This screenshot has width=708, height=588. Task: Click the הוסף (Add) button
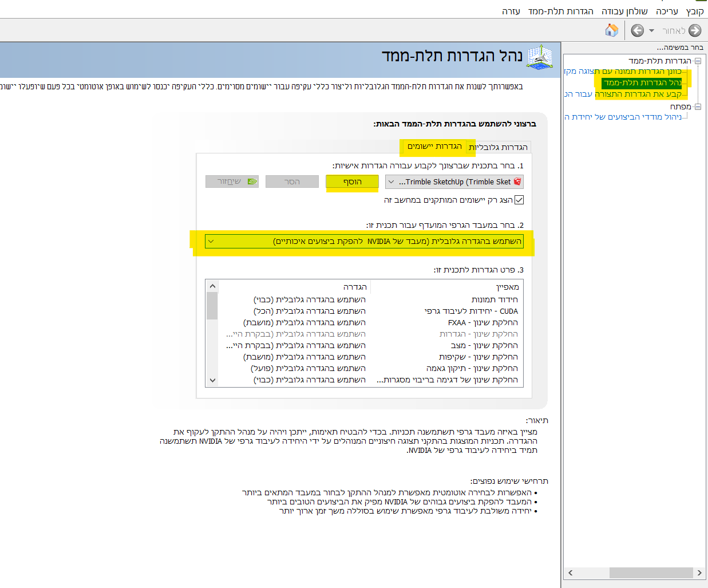point(352,181)
